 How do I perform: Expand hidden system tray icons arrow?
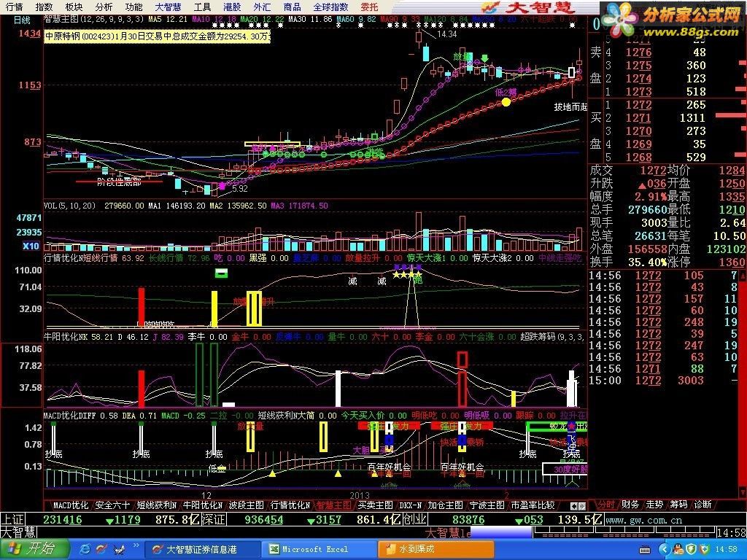665,550
